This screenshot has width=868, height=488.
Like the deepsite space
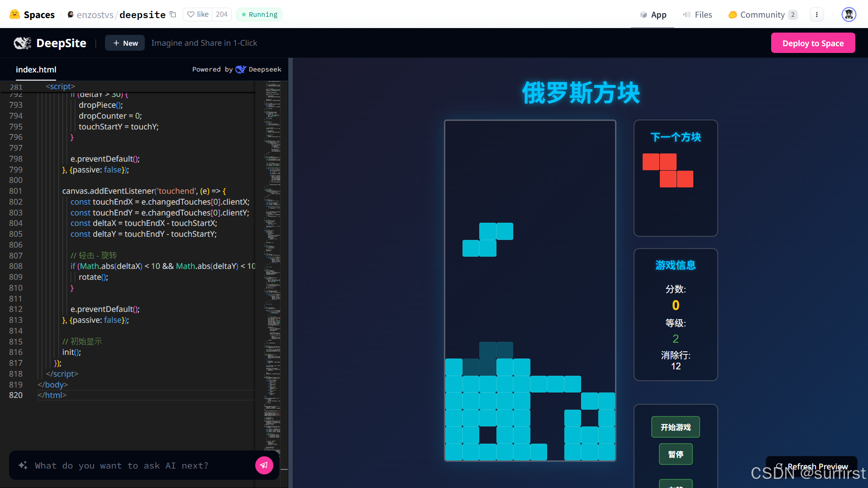(198, 14)
